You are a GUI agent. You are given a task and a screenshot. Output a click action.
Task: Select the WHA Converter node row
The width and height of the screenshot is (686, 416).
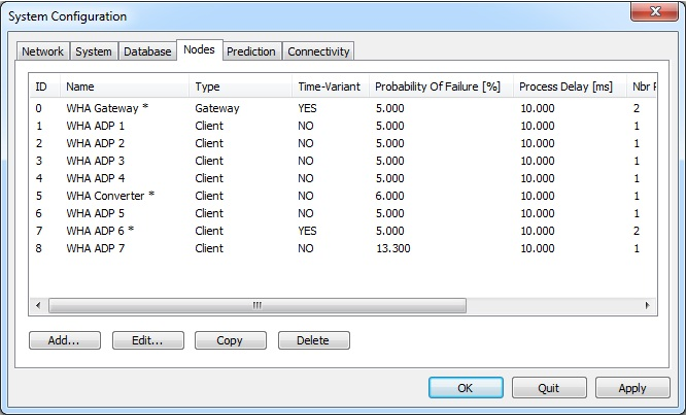point(110,195)
